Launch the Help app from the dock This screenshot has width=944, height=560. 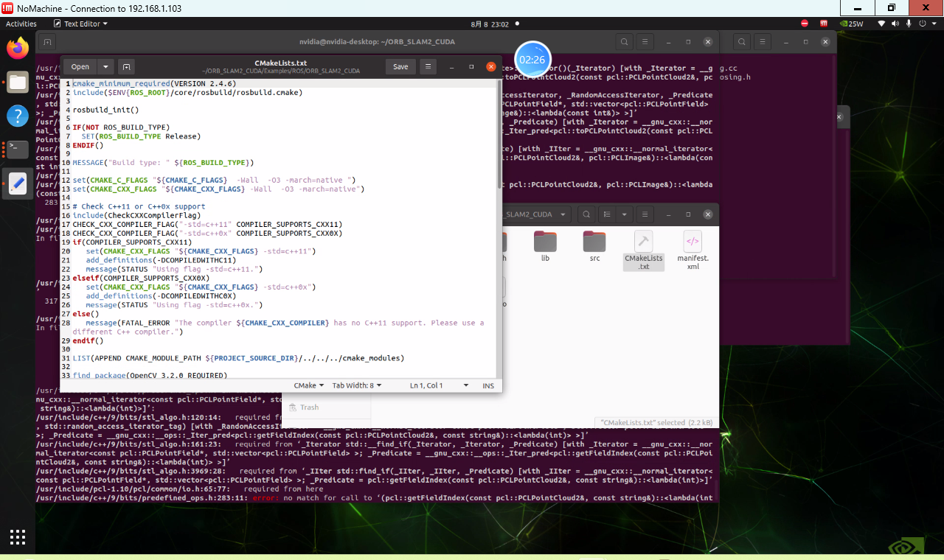click(x=18, y=116)
